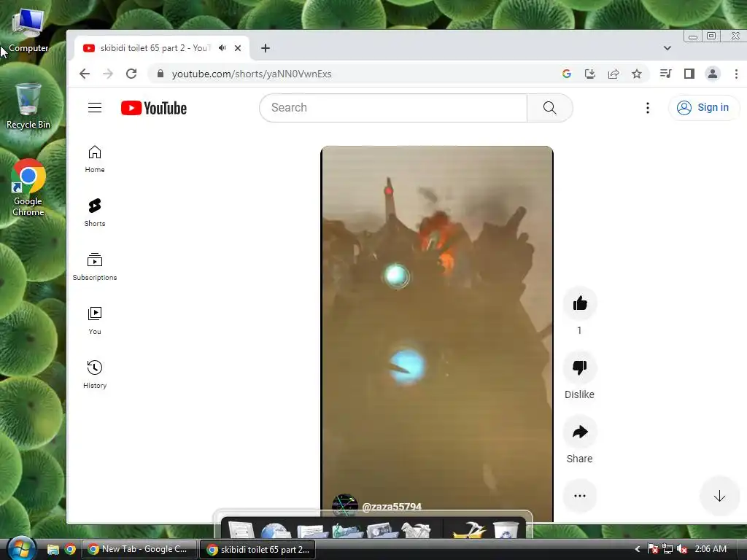This screenshot has height=560, width=747.
Task: Share this Short
Action: 580,432
